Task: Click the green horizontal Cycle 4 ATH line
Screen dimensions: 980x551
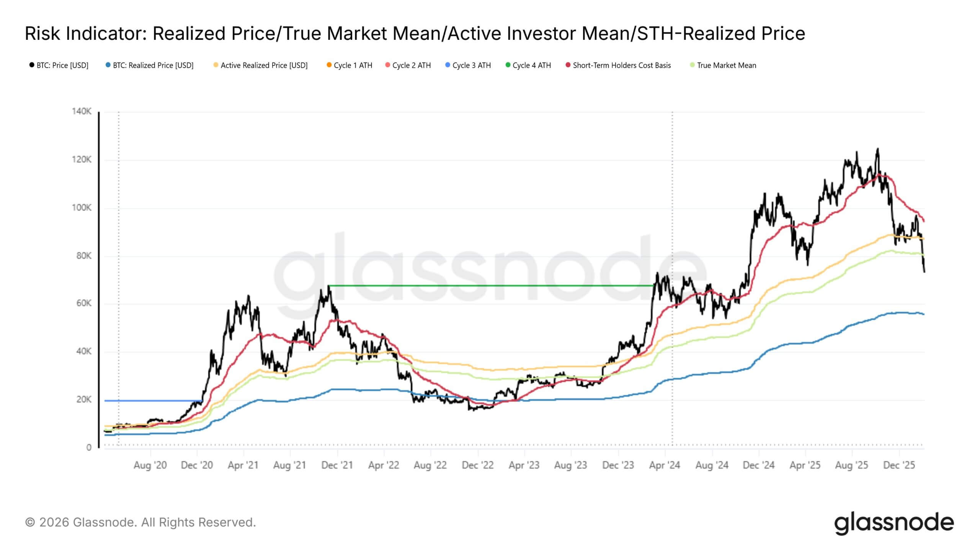Action: click(490, 285)
